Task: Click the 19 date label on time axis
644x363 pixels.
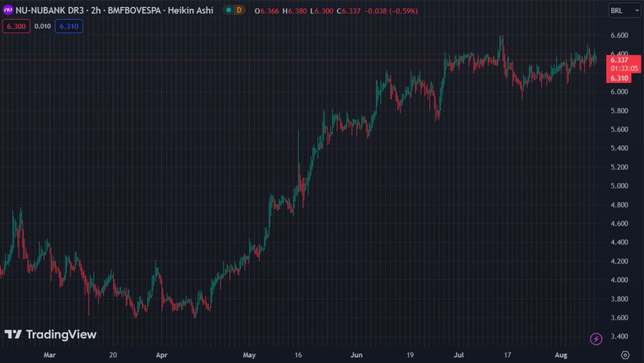Action: pyautogui.click(x=410, y=355)
